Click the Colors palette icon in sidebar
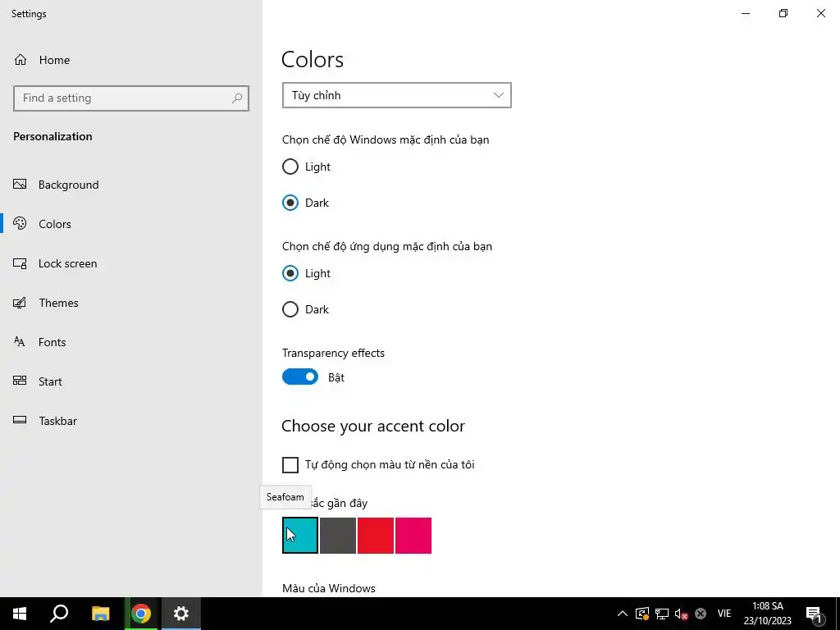 coord(20,223)
